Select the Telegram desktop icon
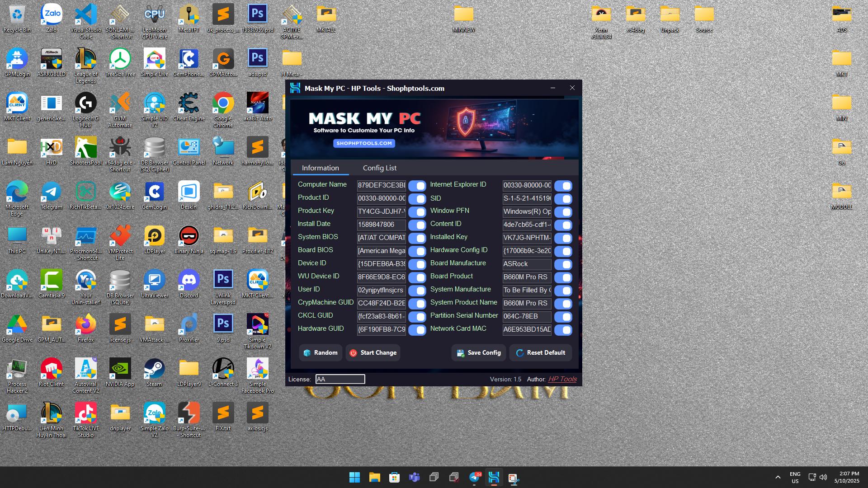This screenshot has height=488, width=868. click(x=52, y=195)
